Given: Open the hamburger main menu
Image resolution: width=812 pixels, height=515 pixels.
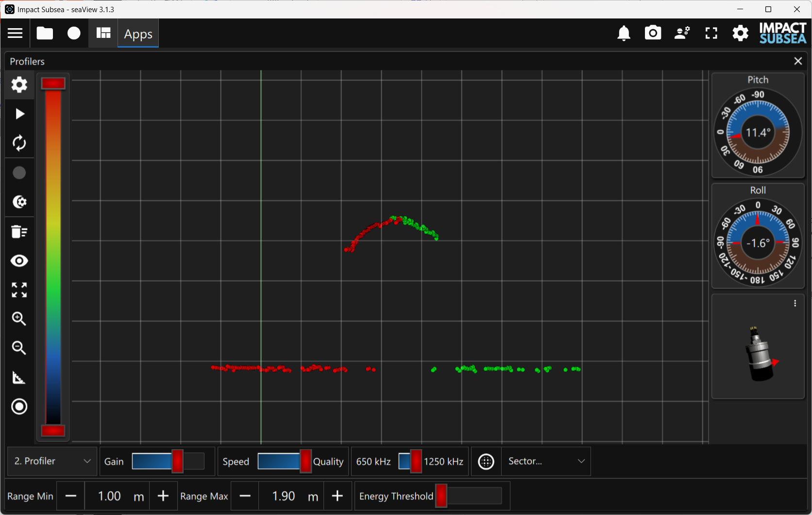Looking at the screenshot, I should pyautogui.click(x=15, y=33).
